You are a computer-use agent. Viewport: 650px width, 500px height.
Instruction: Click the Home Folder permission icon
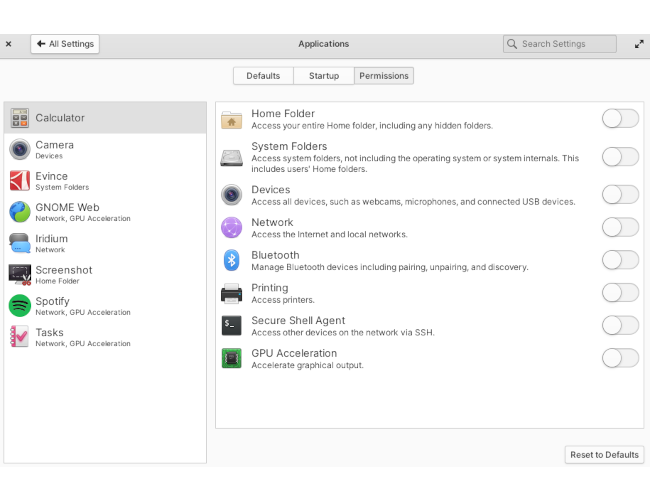pos(231,120)
